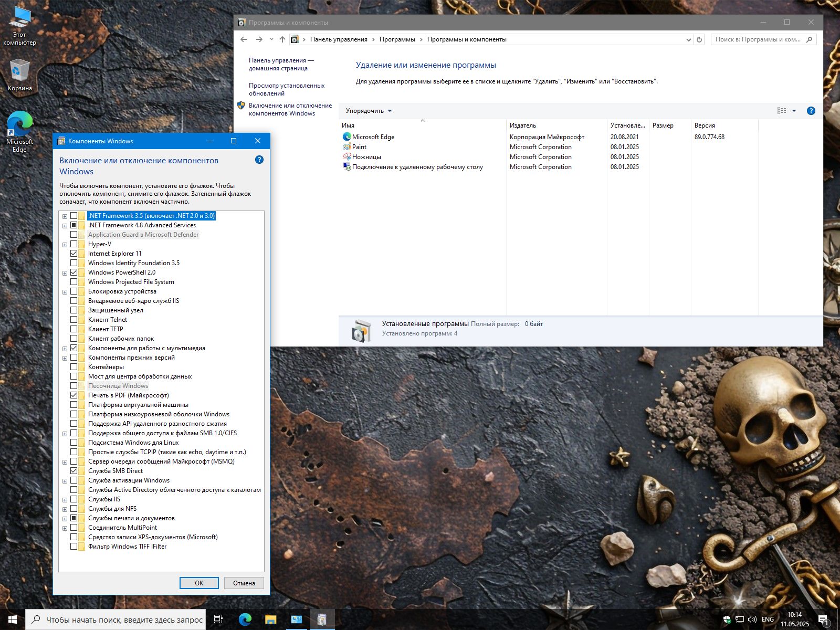Viewport: 840px width, 630px height.
Task: Disable SMB Direct service checkbox
Action: [x=74, y=471]
